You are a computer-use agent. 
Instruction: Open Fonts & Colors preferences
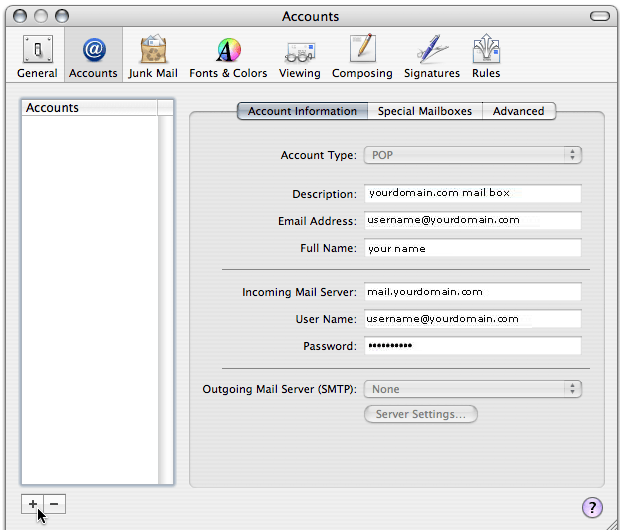pyautogui.click(x=228, y=56)
